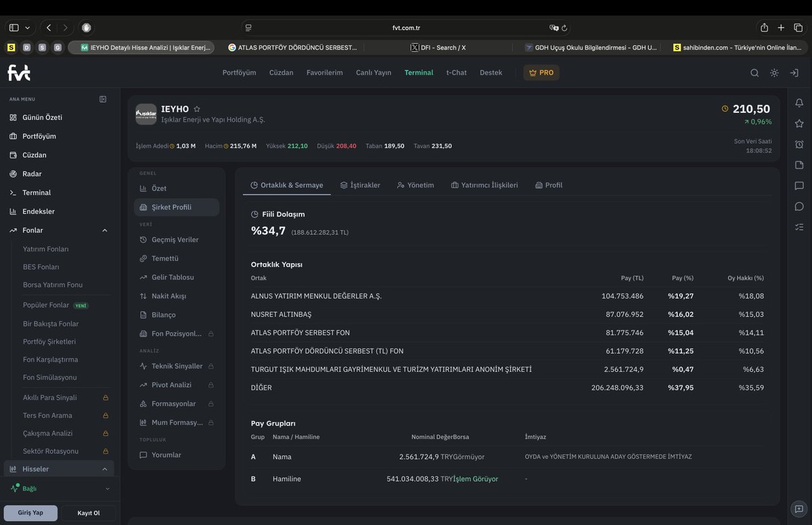
Task: Click the Giriş Yap button
Action: (30, 513)
